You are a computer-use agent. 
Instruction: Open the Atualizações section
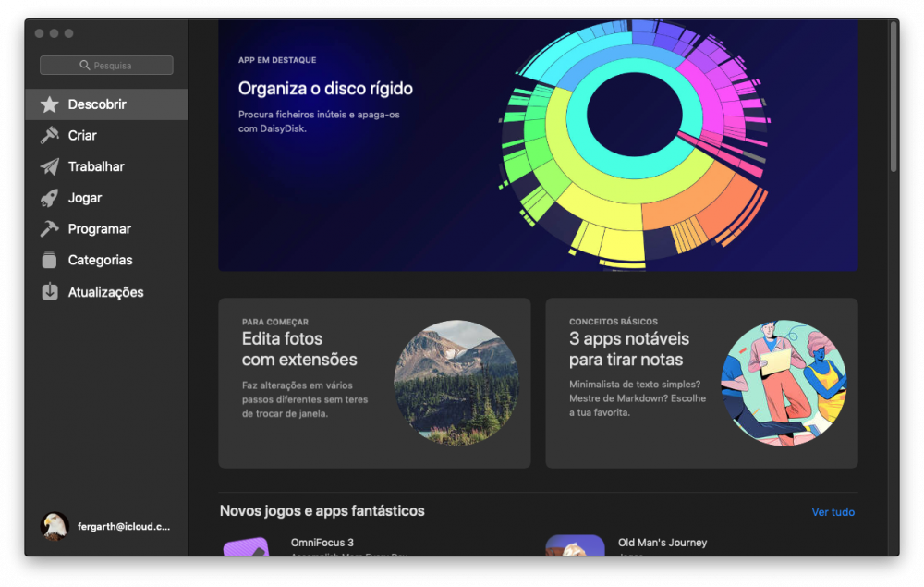click(x=106, y=292)
